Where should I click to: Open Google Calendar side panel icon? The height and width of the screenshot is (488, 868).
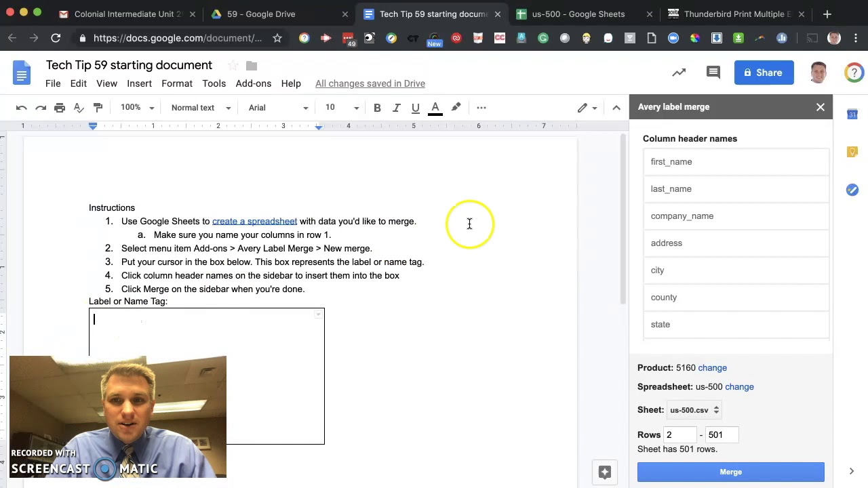click(x=852, y=115)
